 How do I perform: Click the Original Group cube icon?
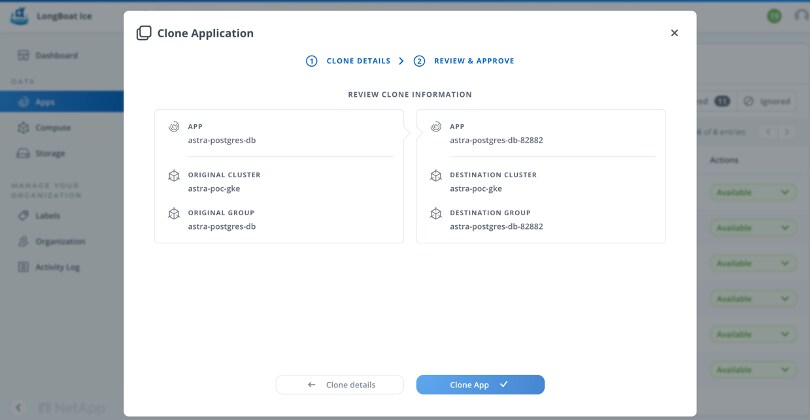point(173,213)
